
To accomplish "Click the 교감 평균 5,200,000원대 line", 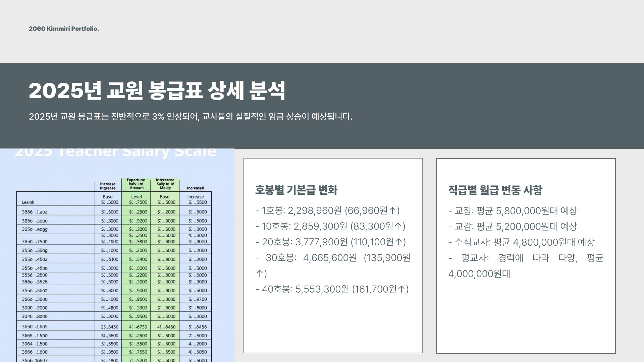I will pyautogui.click(x=513, y=227).
